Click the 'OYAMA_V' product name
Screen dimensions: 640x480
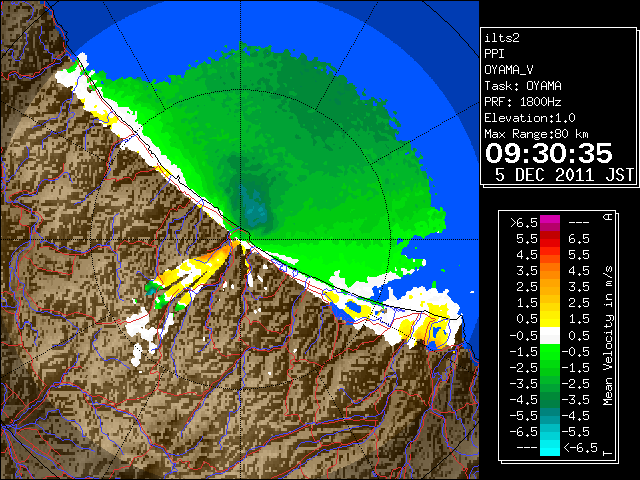(x=509, y=70)
